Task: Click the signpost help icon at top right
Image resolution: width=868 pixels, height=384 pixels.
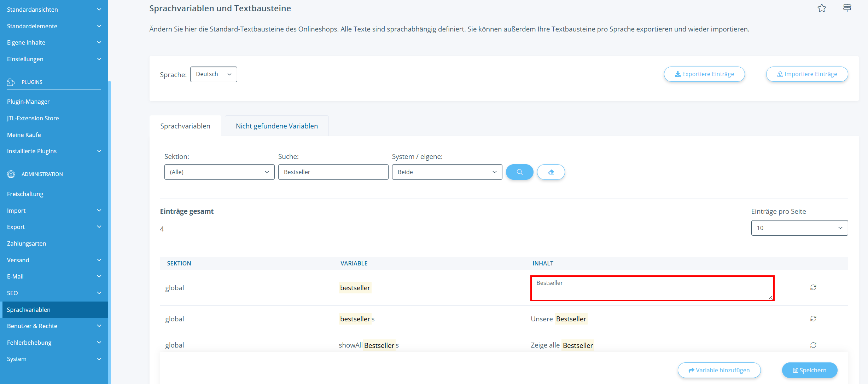Action: (x=847, y=8)
